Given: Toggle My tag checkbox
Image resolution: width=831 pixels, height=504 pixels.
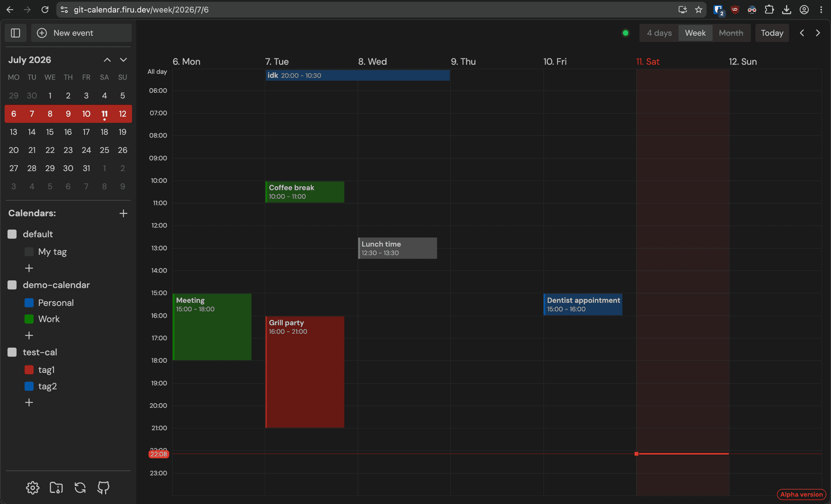Looking at the screenshot, I should 29,252.
